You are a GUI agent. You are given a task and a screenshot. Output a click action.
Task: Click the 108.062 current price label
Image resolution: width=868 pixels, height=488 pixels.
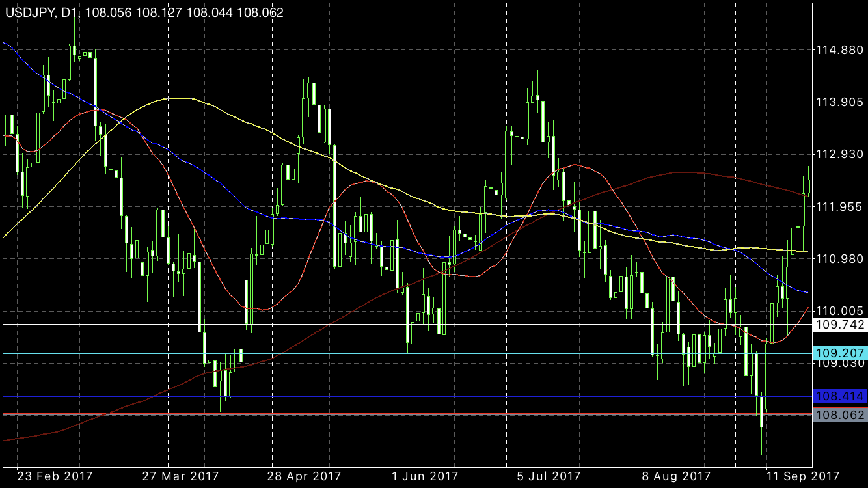click(x=840, y=415)
